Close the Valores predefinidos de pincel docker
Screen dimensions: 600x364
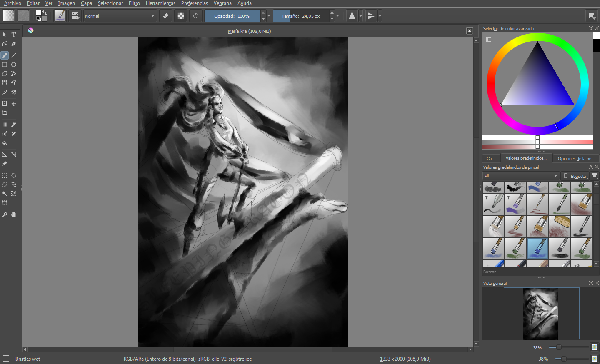pyautogui.click(x=597, y=167)
